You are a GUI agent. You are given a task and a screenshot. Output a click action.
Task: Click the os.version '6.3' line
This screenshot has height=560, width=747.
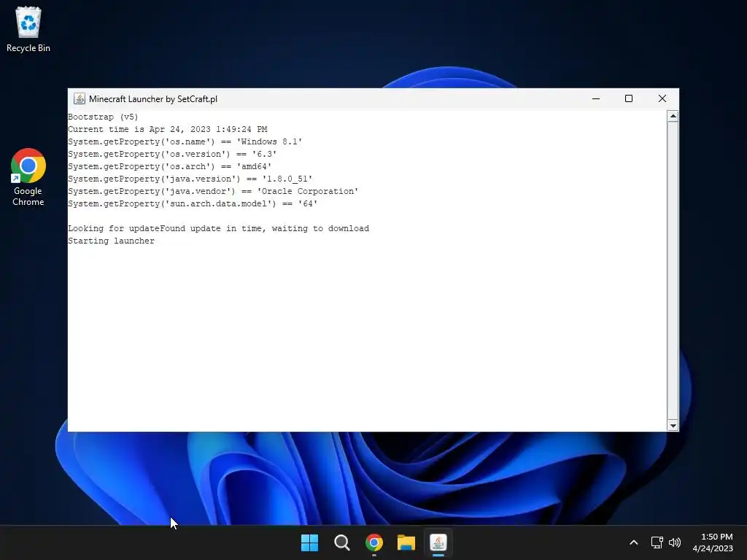click(172, 155)
